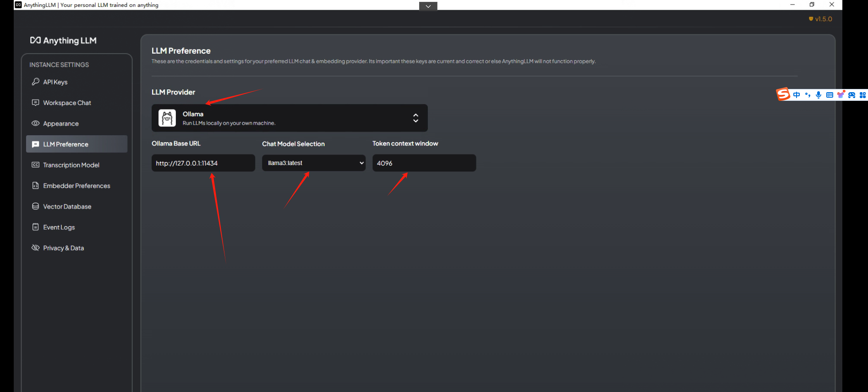Expand the LLM Provider Ollama selector
The height and width of the screenshot is (392, 868).
click(x=289, y=118)
